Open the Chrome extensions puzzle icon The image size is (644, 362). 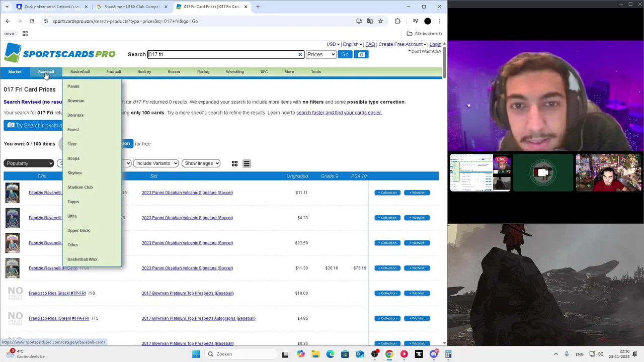[397, 21]
